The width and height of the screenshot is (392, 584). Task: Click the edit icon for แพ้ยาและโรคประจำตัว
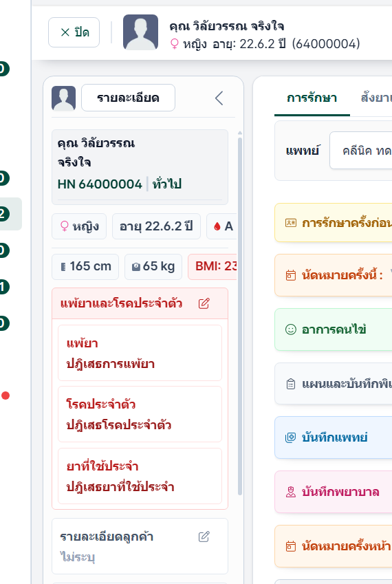(204, 303)
